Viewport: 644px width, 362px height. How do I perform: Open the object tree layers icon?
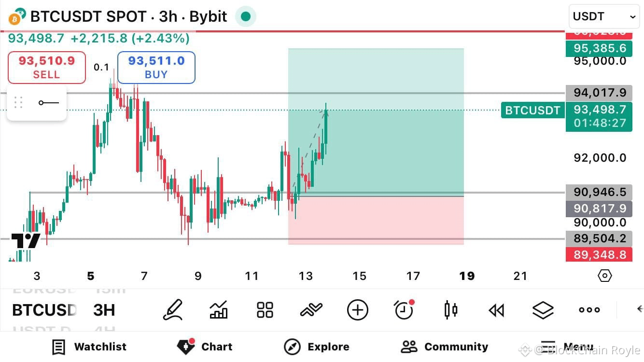tap(543, 309)
